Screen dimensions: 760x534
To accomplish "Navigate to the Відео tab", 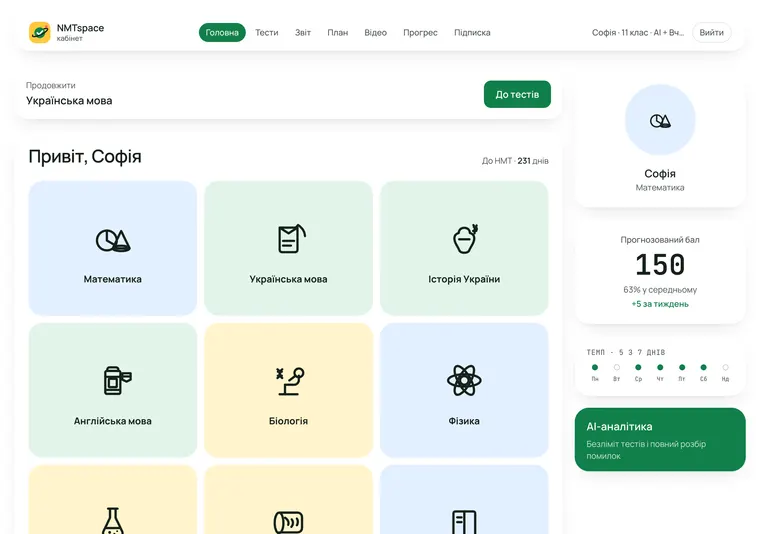I will point(376,32).
